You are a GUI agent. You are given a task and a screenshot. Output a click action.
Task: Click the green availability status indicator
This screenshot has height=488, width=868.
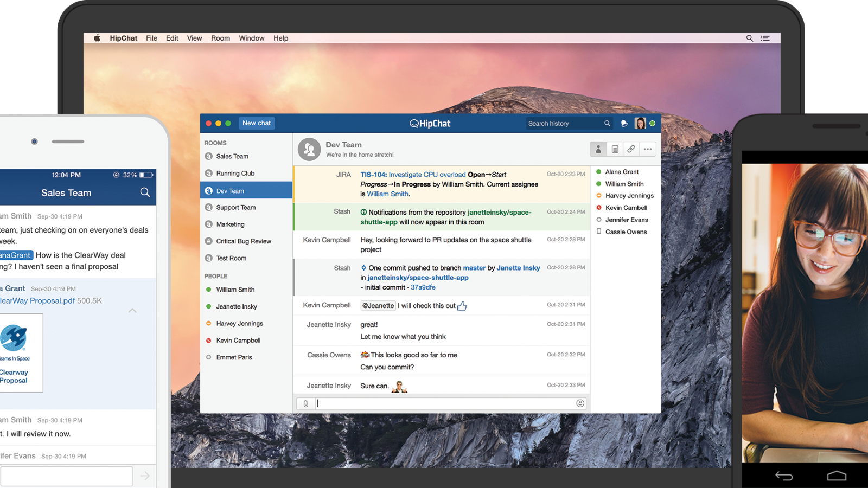[653, 124]
